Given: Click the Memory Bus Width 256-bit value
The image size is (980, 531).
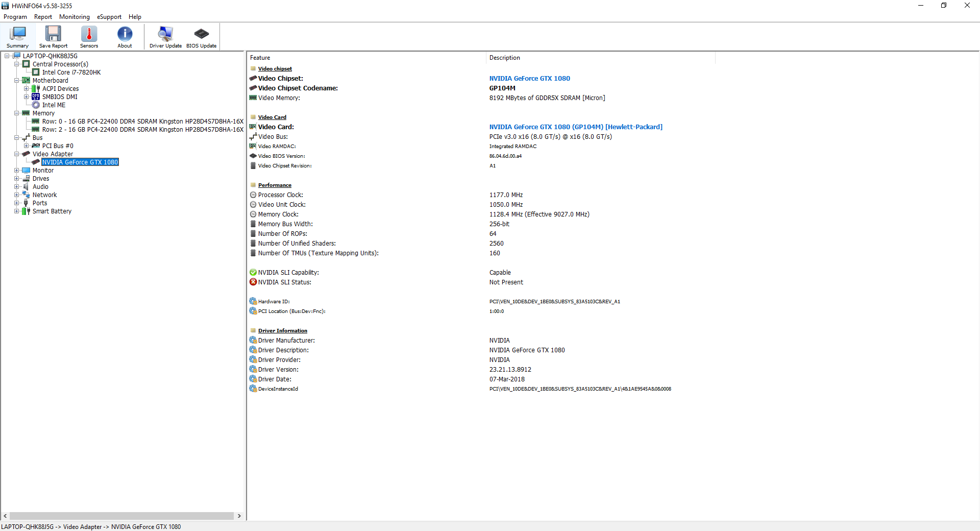Looking at the screenshot, I should (499, 224).
